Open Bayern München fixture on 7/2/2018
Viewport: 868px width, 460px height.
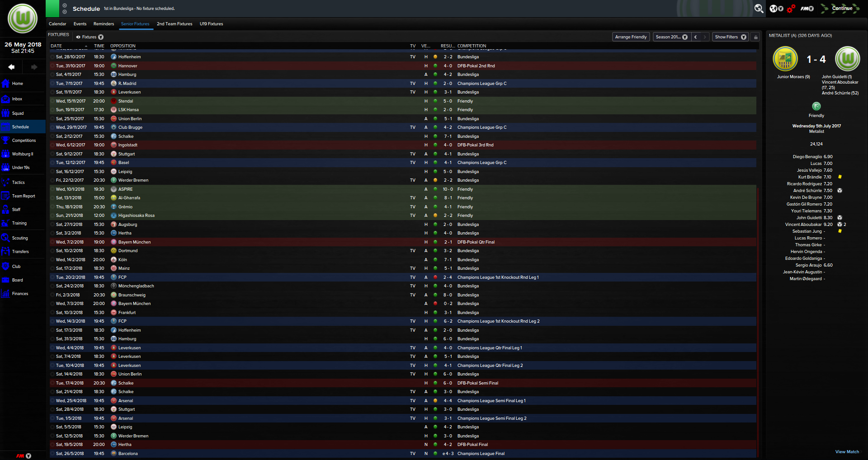(403, 242)
